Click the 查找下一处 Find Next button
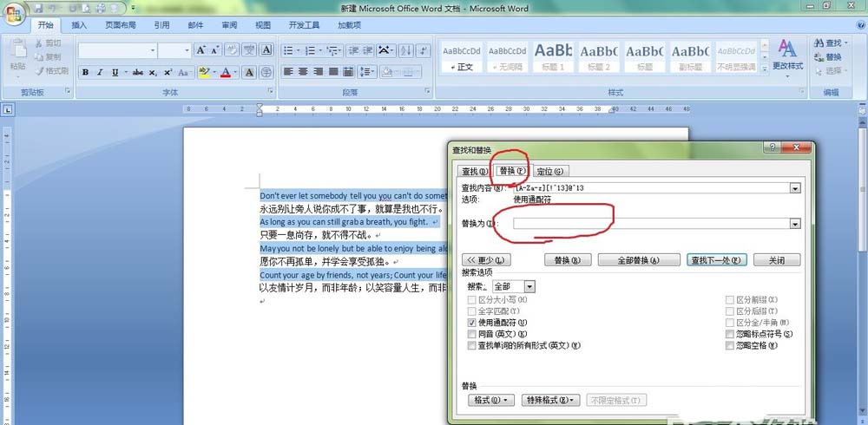Screen dimensions: 868x425 coord(717,260)
